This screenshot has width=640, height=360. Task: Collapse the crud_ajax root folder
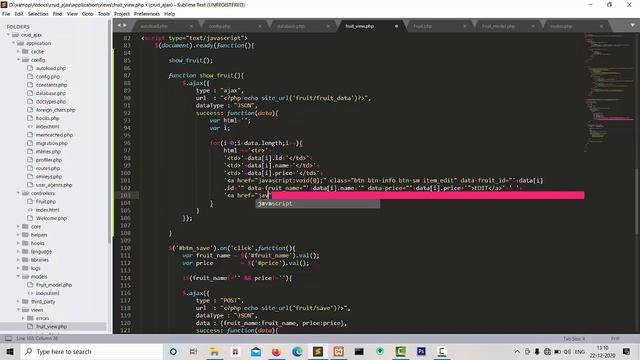click(x=8, y=35)
